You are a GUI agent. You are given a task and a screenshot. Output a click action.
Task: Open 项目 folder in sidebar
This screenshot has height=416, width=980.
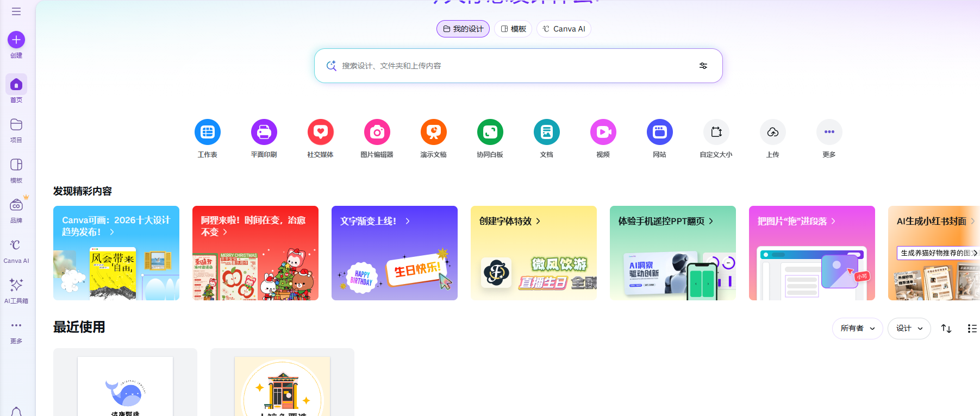(16, 130)
